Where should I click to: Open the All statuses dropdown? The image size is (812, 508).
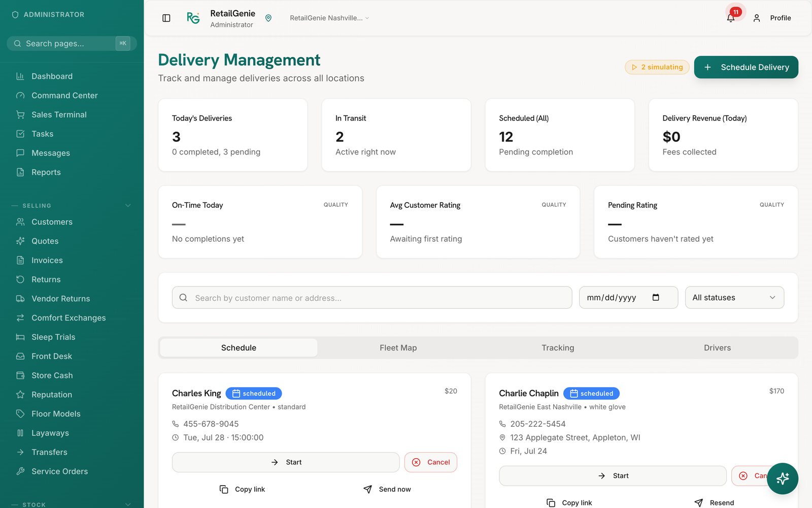point(734,298)
